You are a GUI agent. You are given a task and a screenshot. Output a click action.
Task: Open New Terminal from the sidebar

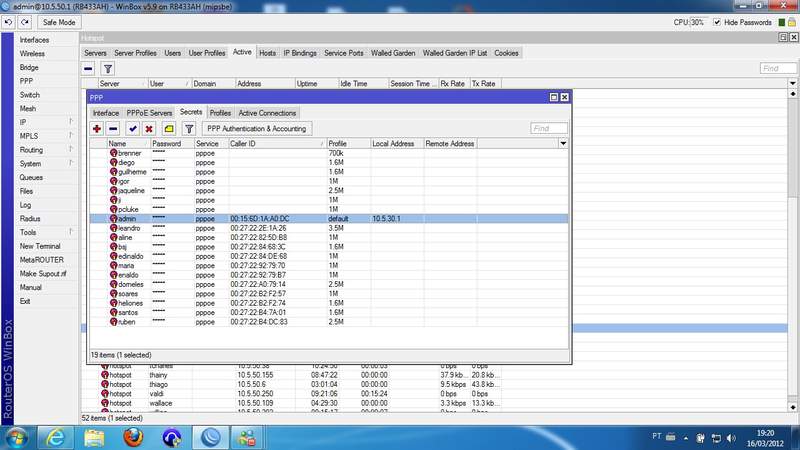point(40,246)
